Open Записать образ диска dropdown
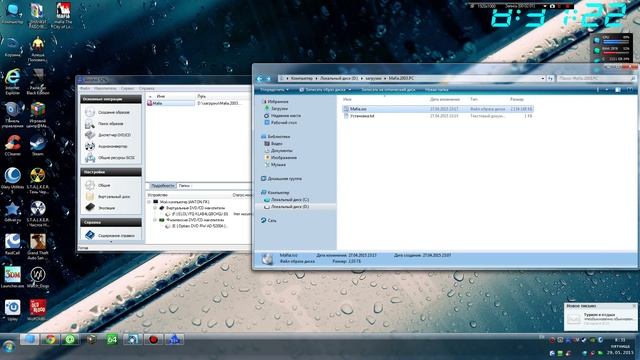 [x=325, y=89]
